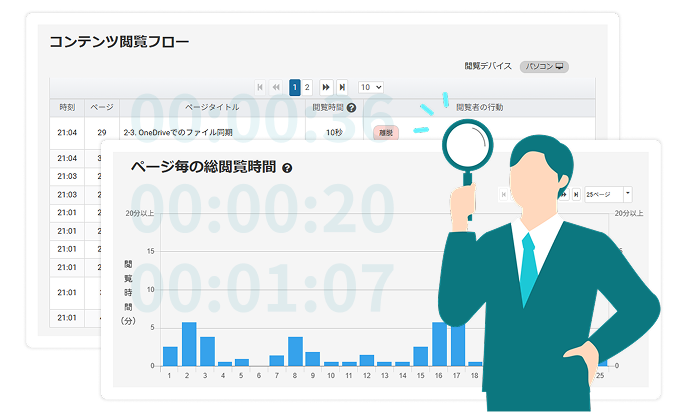Go to next page in content flow pager
Viewport: 687px width, 412px height.
(x=326, y=87)
